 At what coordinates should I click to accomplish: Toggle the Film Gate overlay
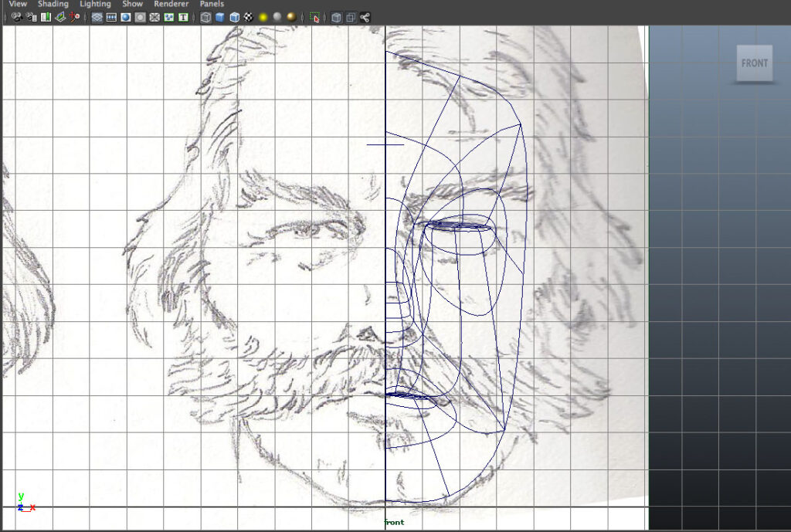(111, 17)
